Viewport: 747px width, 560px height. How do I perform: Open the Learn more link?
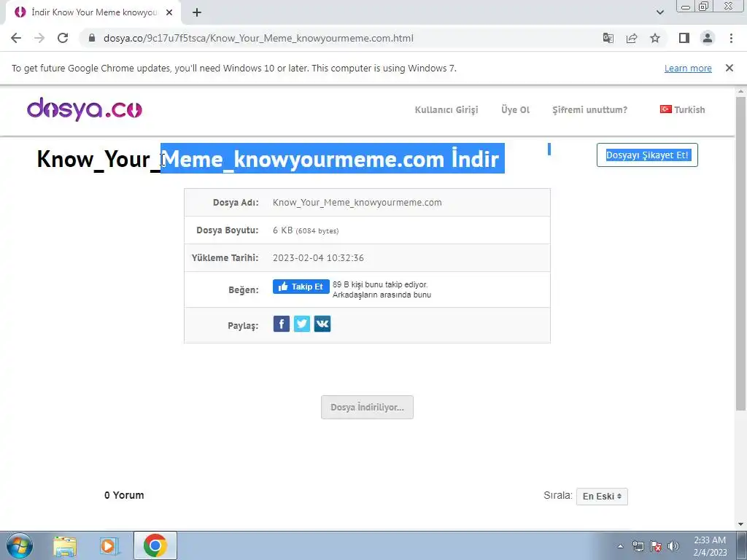pos(688,68)
